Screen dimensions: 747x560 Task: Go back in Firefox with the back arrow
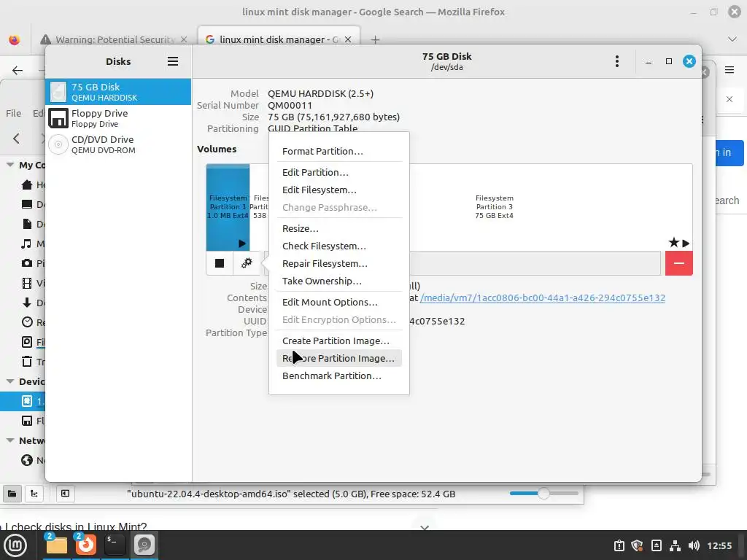tap(18, 71)
